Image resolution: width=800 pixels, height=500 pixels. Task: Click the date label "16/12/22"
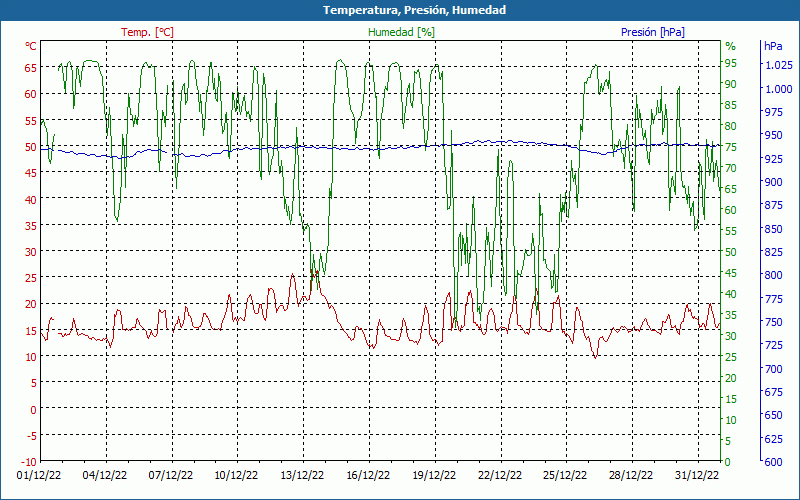(x=368, y=476)
